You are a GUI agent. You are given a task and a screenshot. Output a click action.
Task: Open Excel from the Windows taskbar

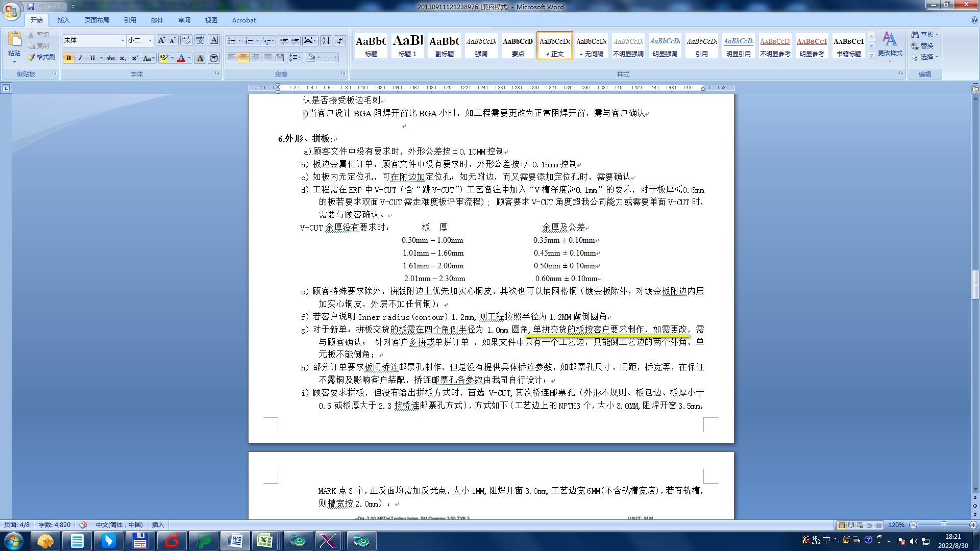(264, 541)
